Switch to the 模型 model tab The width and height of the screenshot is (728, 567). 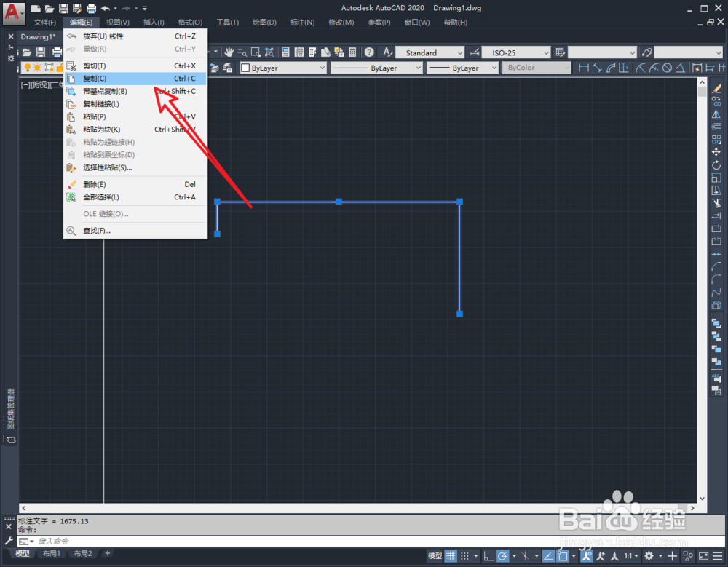(23, 553)
